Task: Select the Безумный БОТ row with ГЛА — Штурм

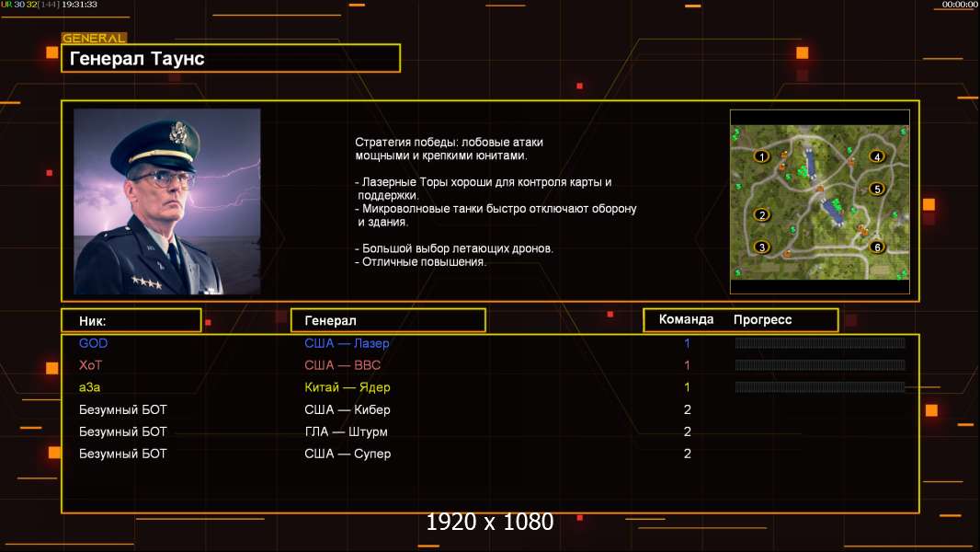Action: [490, 431]
